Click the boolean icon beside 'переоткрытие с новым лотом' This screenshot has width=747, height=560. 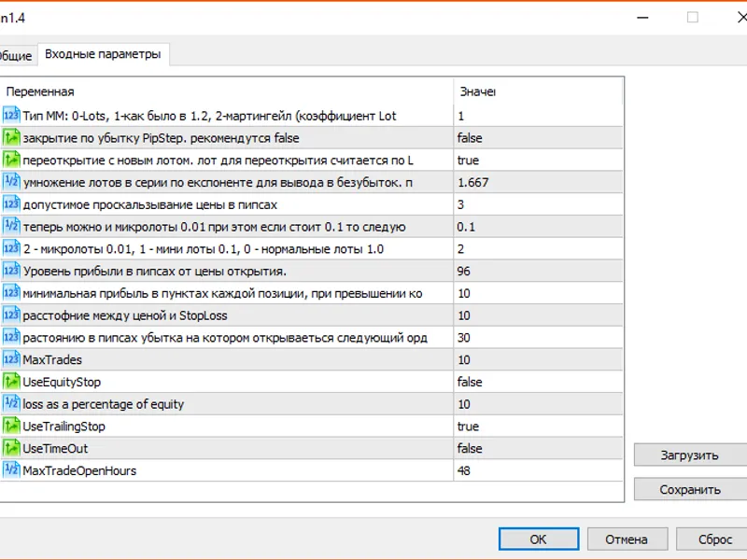pos(11,160)
